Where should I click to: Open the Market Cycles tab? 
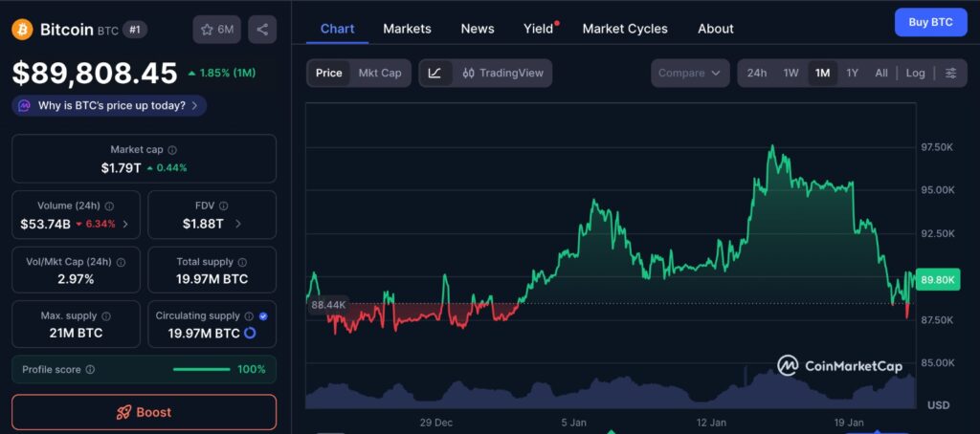(x=625, y=29)
